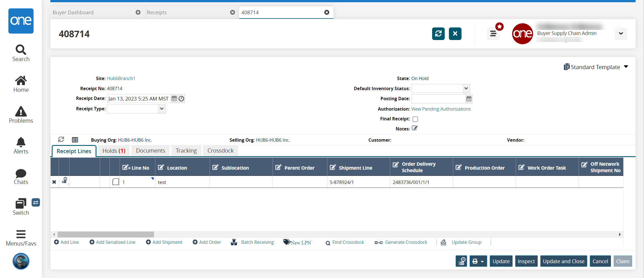
Task: Open Chats
Action: (21, 176)
